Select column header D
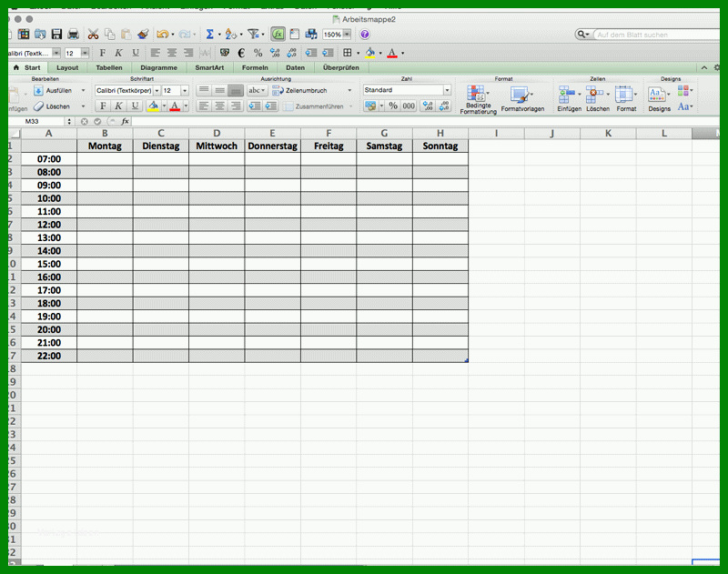 pyautogui.click(x=217, y=134)
